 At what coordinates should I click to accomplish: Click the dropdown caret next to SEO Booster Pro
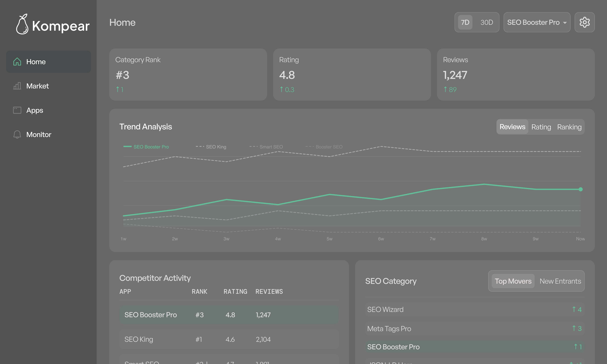tap(565, 23)
